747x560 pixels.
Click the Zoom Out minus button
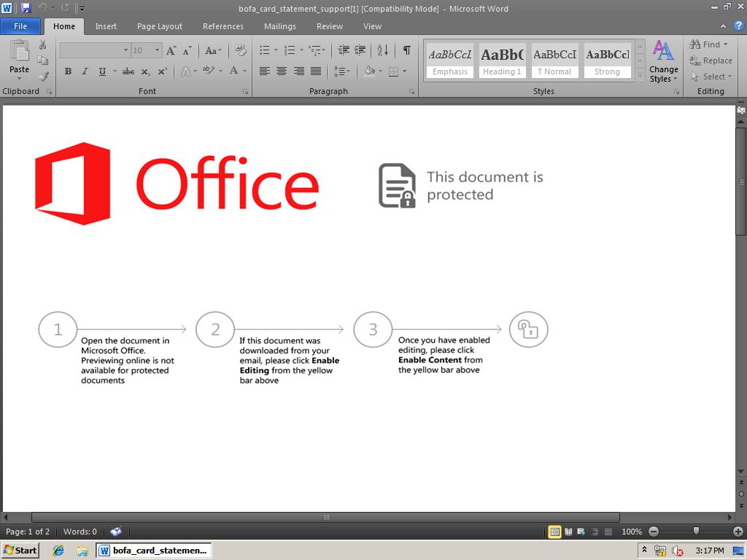pyautogui.click(x=654, y=532)
